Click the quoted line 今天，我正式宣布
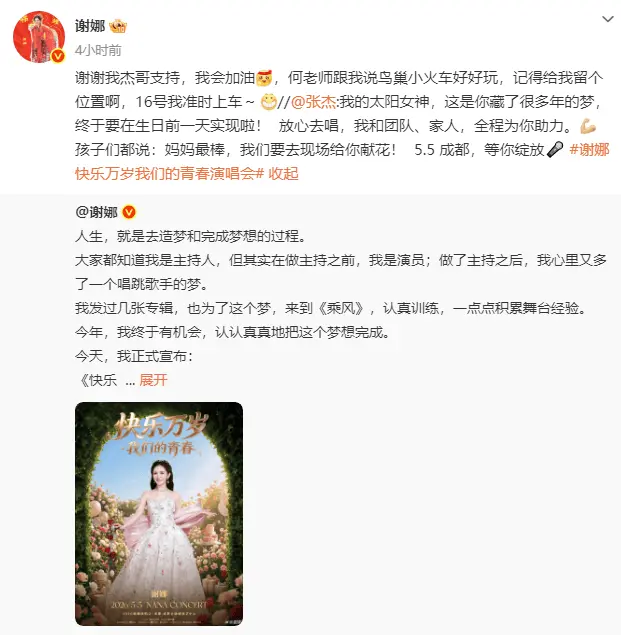Screen dimensions: 621x635 point(134,356)
